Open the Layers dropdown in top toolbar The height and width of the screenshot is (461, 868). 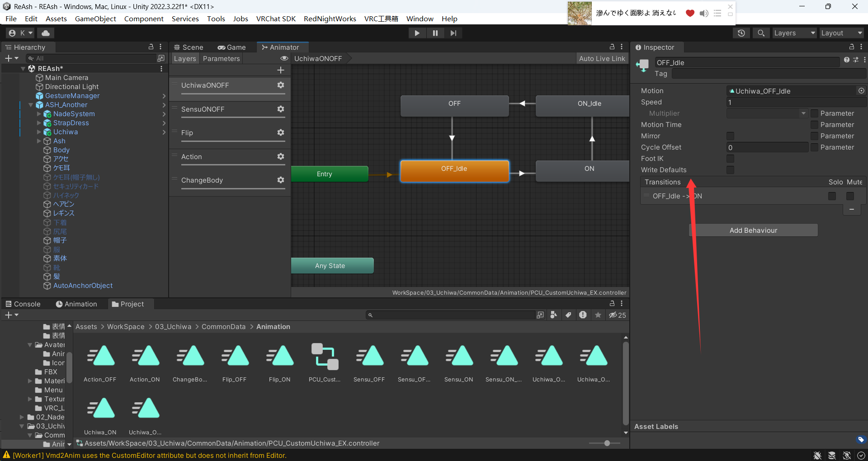point(794,33)
